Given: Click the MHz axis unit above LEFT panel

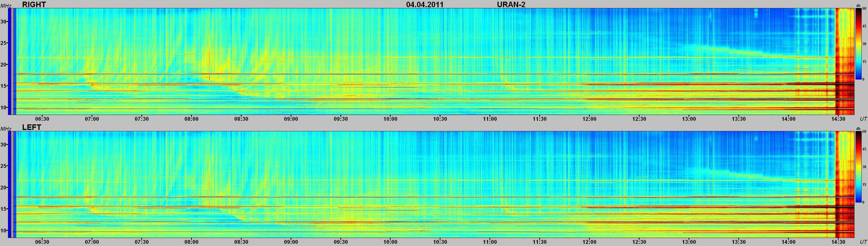Looking at the screenshot, I should [6, 129].
